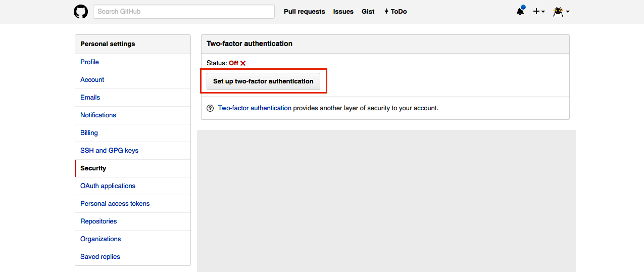Image resolution: width=644 pixels, height=272 pixels.
Task: Open Saved replies settings
Action: (133, 257)
